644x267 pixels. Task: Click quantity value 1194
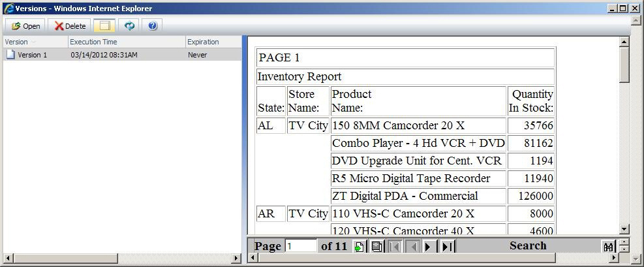coord(542,161)
